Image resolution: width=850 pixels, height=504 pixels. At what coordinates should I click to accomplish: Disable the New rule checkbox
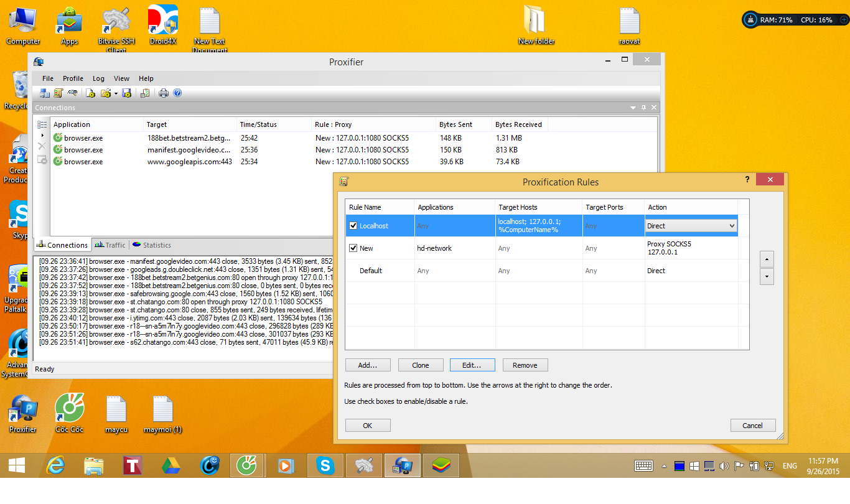point(353,248)
